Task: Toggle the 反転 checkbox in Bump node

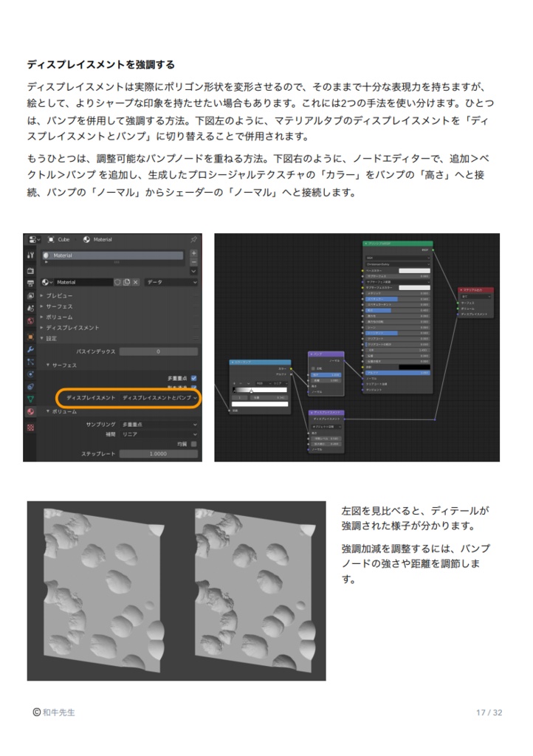Action: pyautogui.click(x=313, y=368)
